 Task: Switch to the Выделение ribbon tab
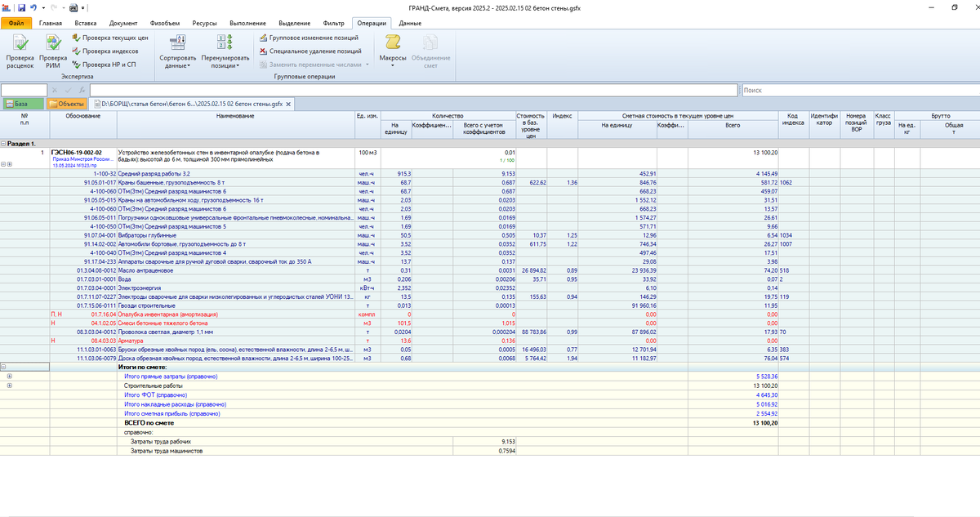(294, 23)
